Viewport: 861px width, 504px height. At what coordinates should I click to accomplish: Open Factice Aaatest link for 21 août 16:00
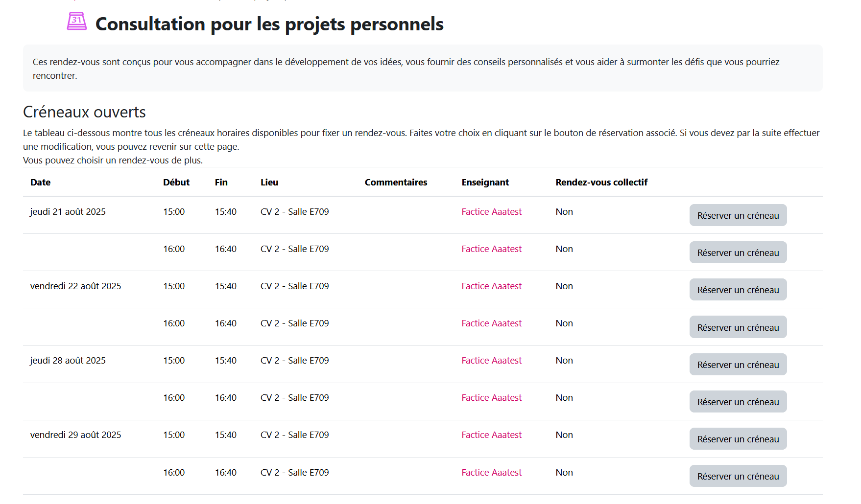pos(491,249)
